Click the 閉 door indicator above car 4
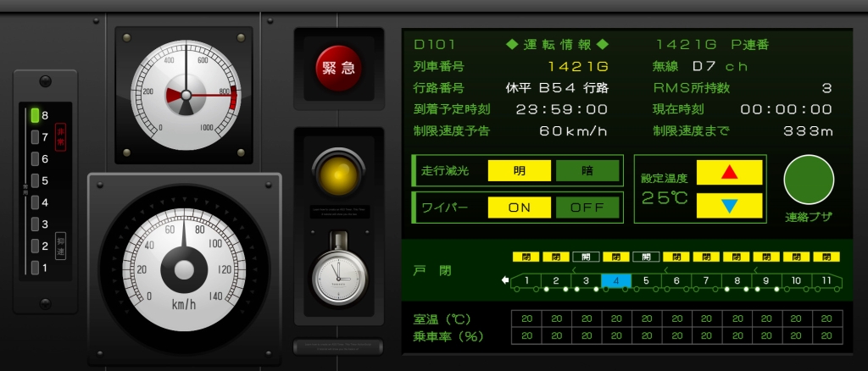The image size is (868, 371). 616,257
